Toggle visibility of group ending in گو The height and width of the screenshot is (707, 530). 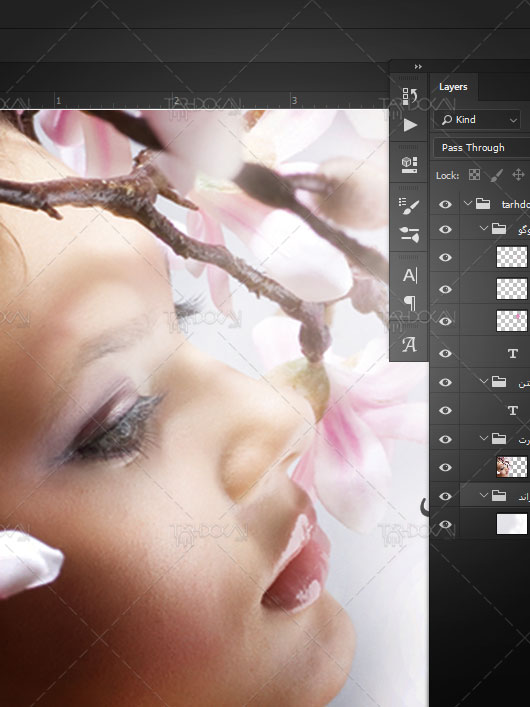445,230
